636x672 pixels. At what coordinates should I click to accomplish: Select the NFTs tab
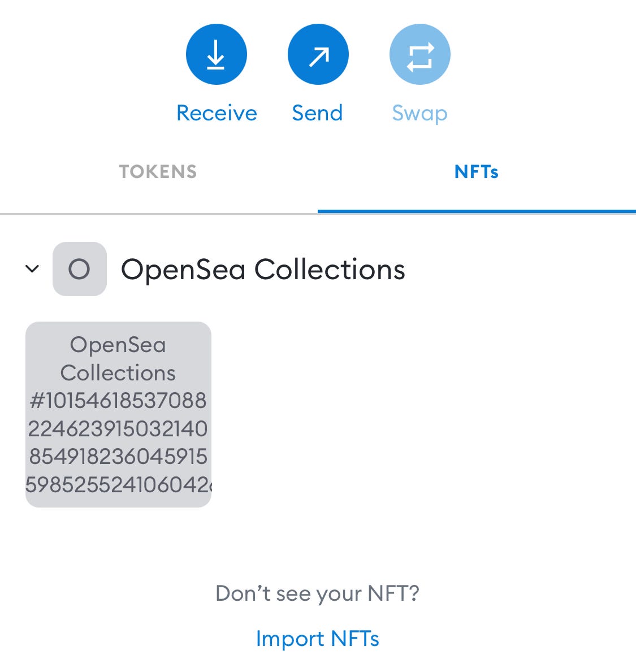coord(477,172)
